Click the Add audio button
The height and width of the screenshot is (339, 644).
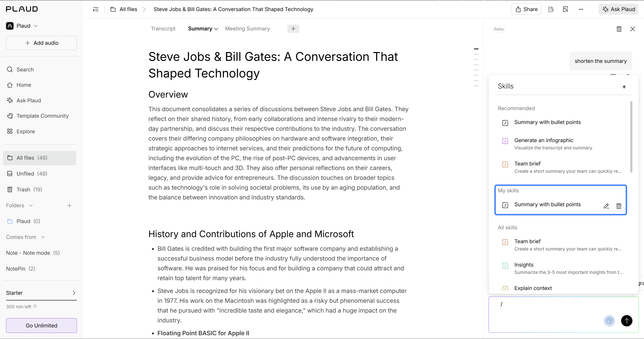pos(42,43)
